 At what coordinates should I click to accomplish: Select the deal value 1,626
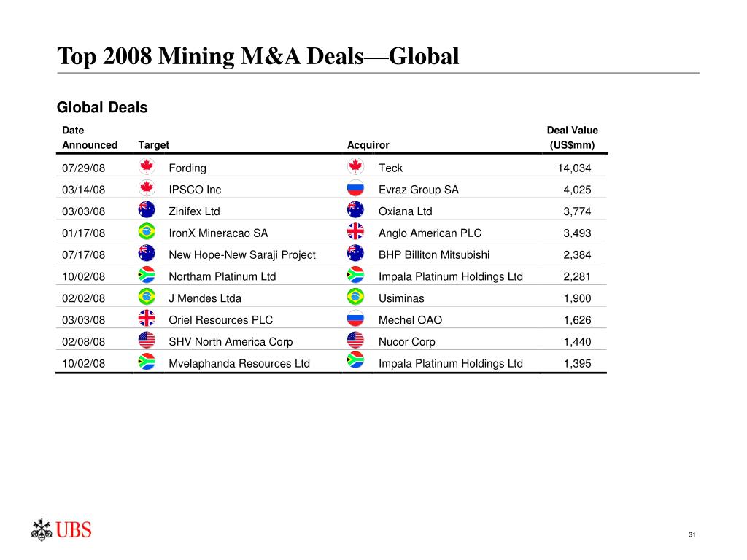[577, 320]
